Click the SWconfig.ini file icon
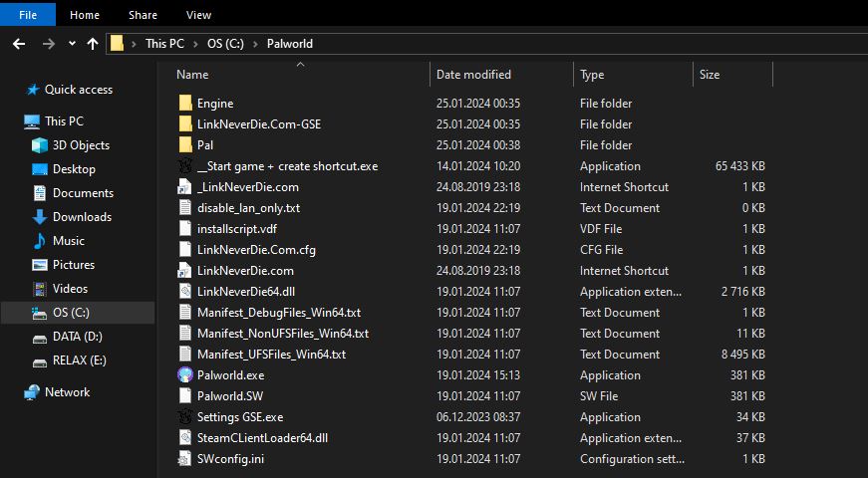Viewport: 868px width, 478px height. point(184,459)
